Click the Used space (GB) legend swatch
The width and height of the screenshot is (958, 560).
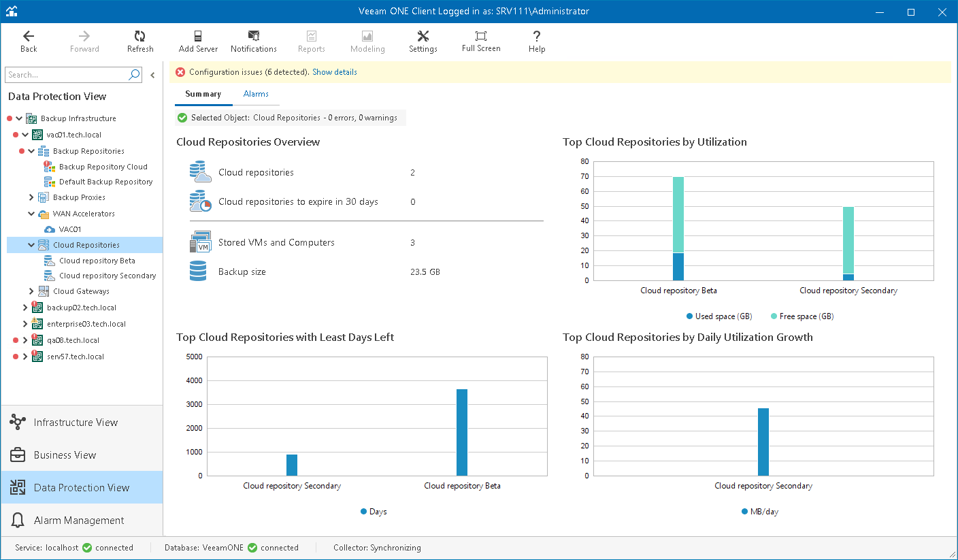pos(690,316)
